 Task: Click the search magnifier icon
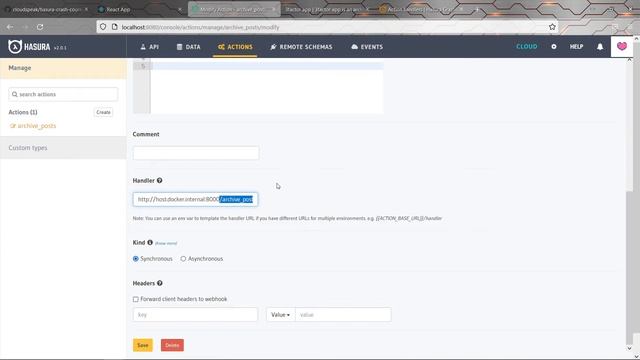pyautogui.click(x=15, y=94)
